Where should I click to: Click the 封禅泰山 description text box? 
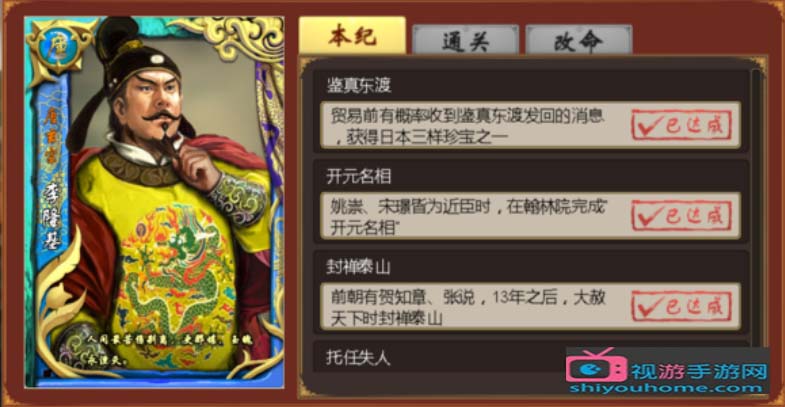point(530,306)
